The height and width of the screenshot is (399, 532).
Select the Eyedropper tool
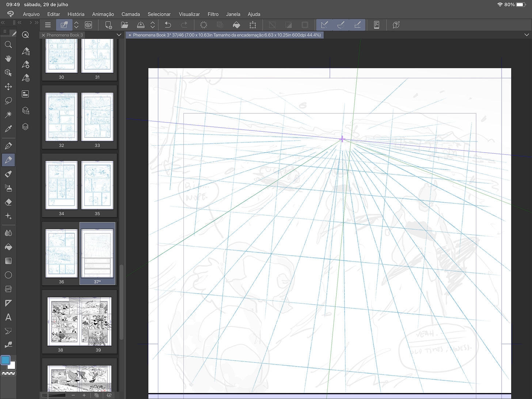click(x=8, y=129)
